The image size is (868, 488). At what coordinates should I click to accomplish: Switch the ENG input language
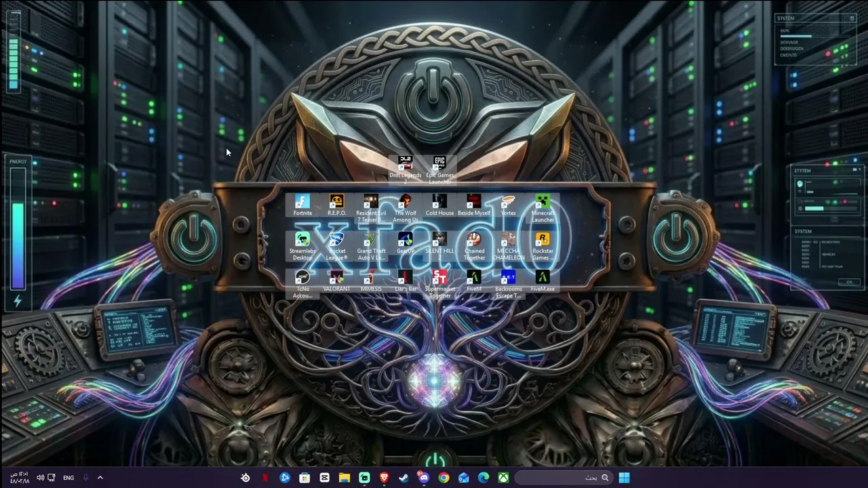tap(68, 478)
